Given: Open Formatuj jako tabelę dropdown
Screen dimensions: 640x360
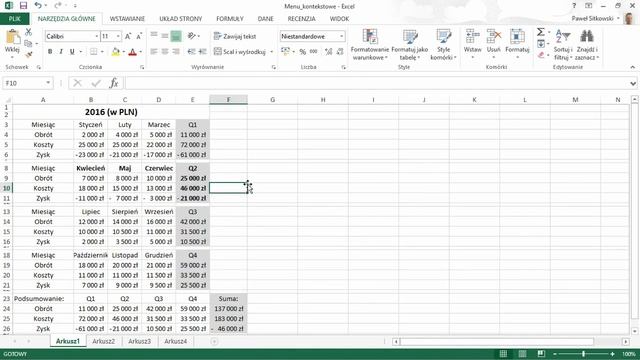Looking at the screenshot, I should click(x=410, y=45).
